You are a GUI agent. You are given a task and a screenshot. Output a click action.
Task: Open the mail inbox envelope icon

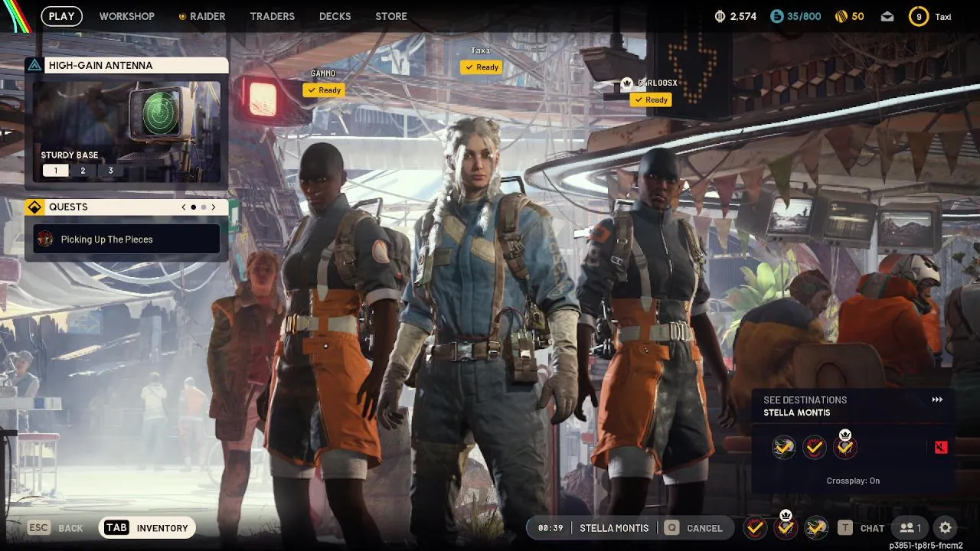[887, 16]
